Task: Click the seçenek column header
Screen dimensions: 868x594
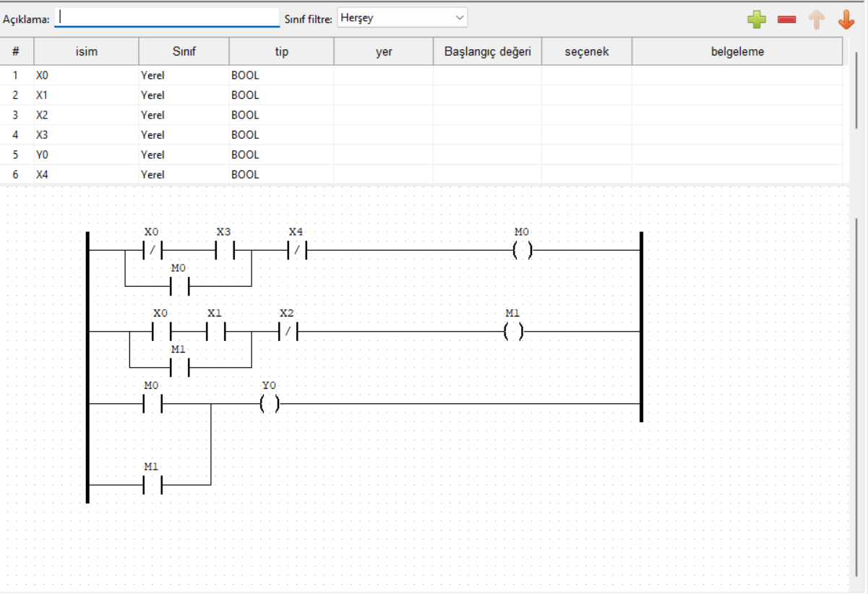Action: coord(586,51)
